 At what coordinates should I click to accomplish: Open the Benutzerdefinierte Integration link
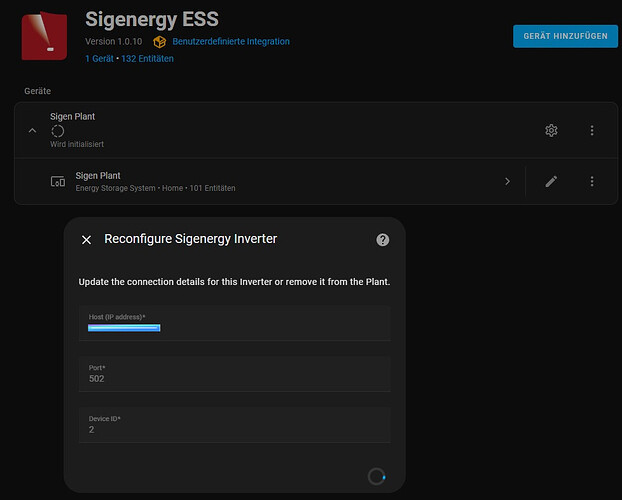(x=230, y=42)
